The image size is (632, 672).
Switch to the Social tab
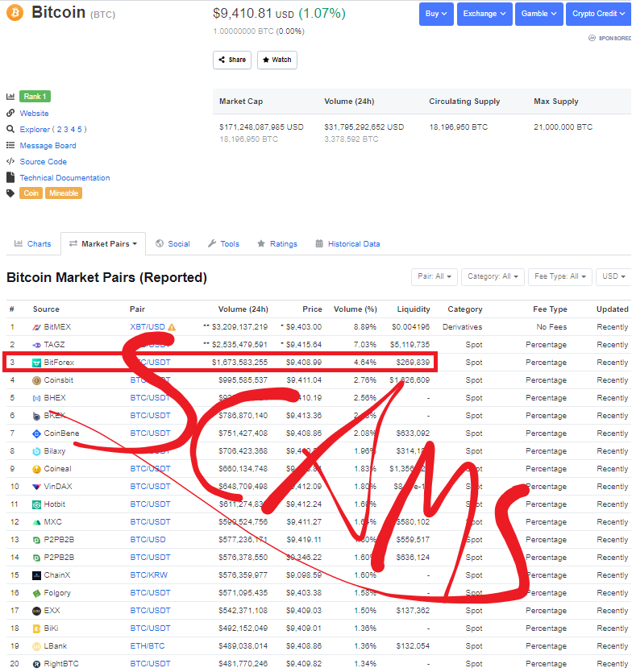click(173, 244)
